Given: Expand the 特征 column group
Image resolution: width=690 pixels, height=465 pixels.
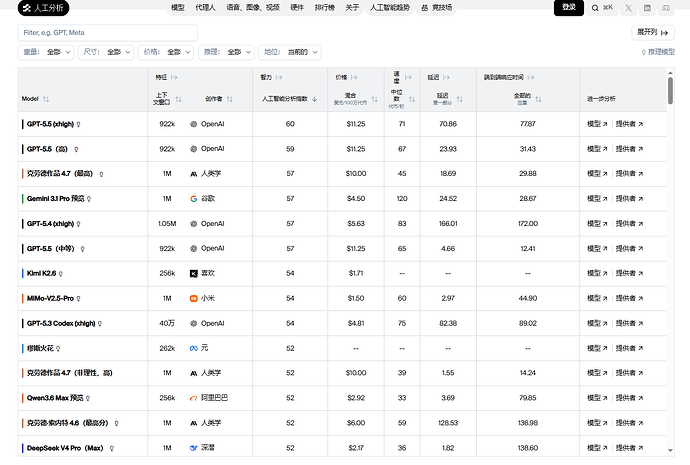Looking at the screenshot, I should click(x=174, y=77).
